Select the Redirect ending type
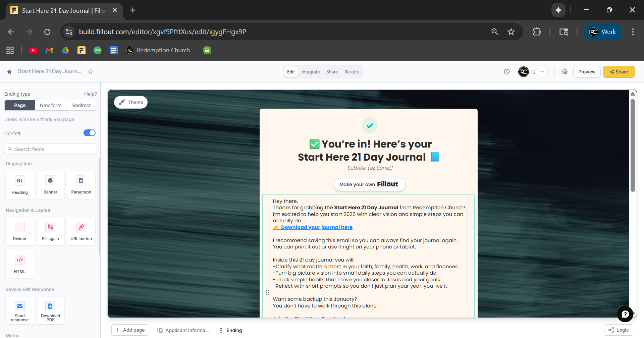The height and width of the screenshot is (338, 644). click(x=82, y=105)
